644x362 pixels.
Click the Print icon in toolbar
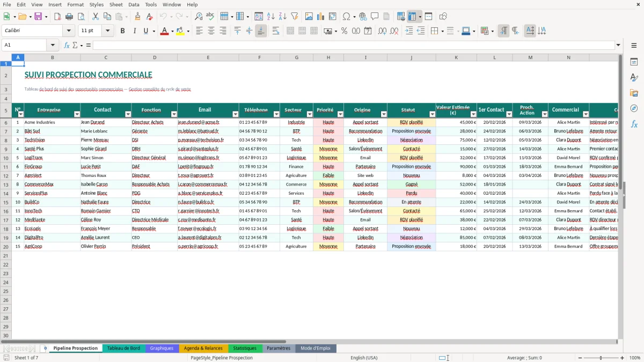[x=69, y=17]
